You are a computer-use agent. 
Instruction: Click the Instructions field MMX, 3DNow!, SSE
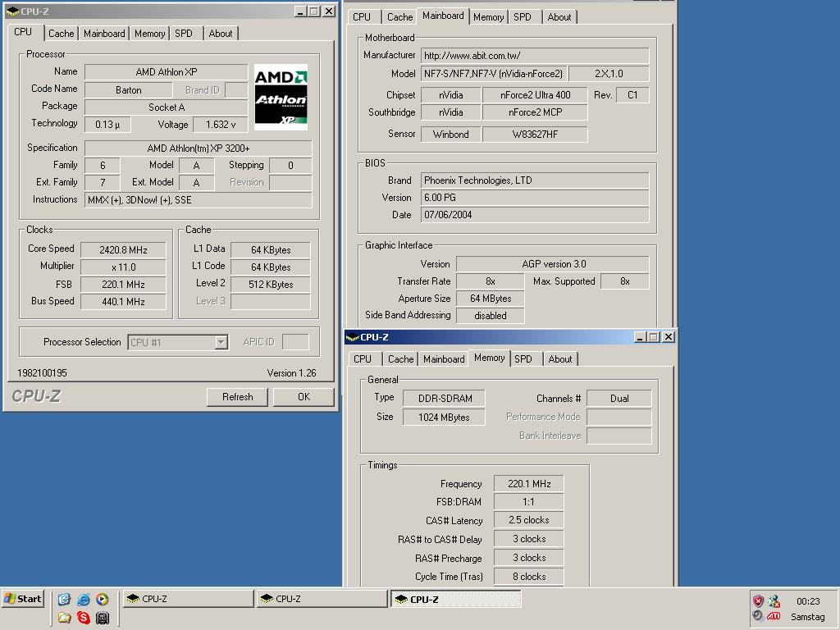pyautogui.click(x=199, y=200)
